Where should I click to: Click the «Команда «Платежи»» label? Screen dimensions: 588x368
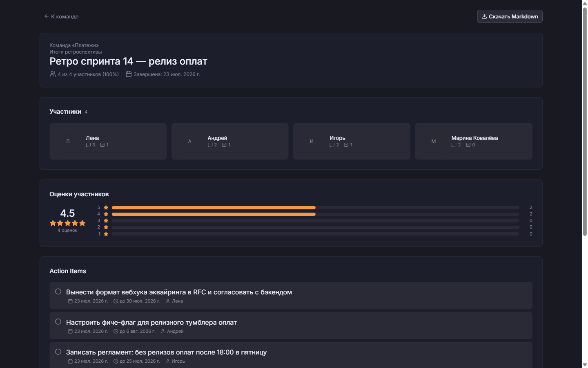point(74,45)
